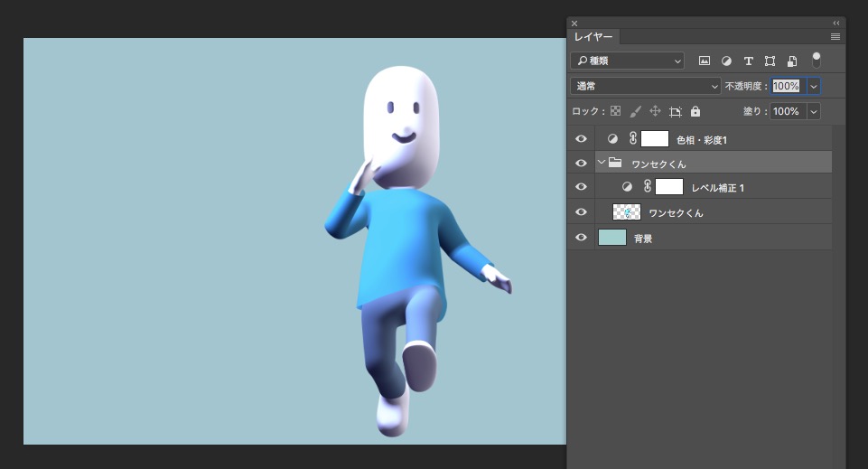The image size is (868, 469).
Task: Toggle visibility of レベル補正 1 layer
Action: (x=582, y=187)
